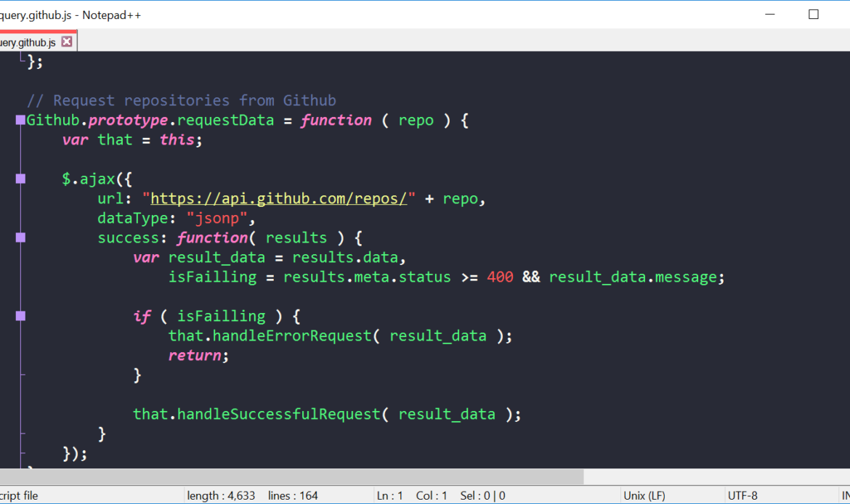Screen dimensions: 850x504
Task: Click the 'Unix (LF)' status bar entry
Action: click(644, 495)
